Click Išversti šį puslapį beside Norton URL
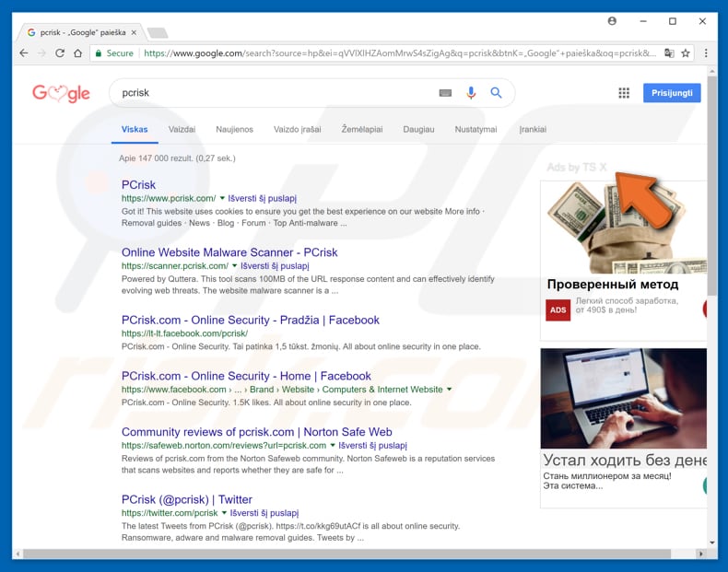728x572 pixels. pos(373,446)
